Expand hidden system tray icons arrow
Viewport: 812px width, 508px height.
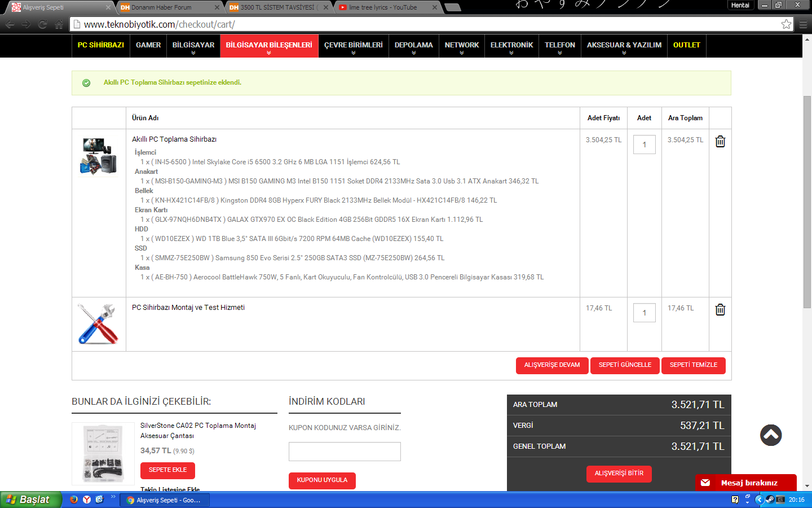[759, 500]
